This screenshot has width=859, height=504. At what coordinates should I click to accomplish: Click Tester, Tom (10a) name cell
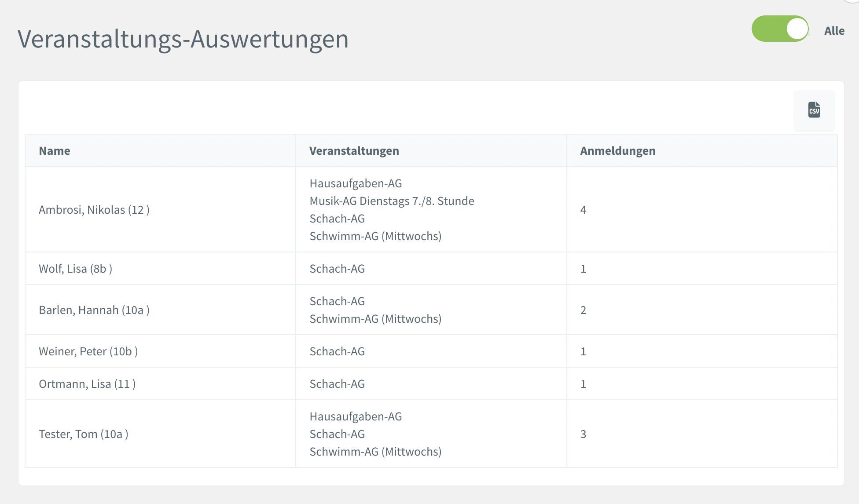(84, 434)
